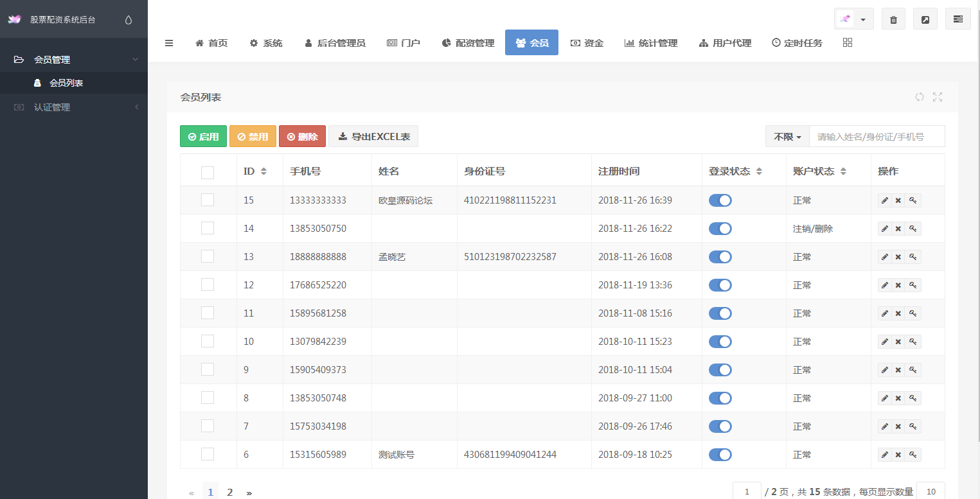The image size is (980, 499).
Task: Click the fullscreen expand icon on the member list panel
Action: 938,96
